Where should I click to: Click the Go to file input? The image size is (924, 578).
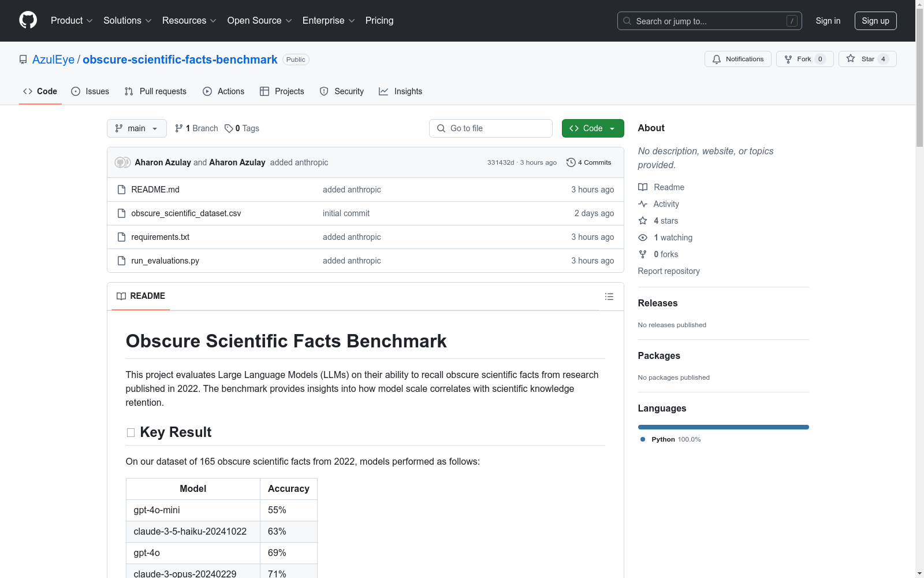[491, 128]
